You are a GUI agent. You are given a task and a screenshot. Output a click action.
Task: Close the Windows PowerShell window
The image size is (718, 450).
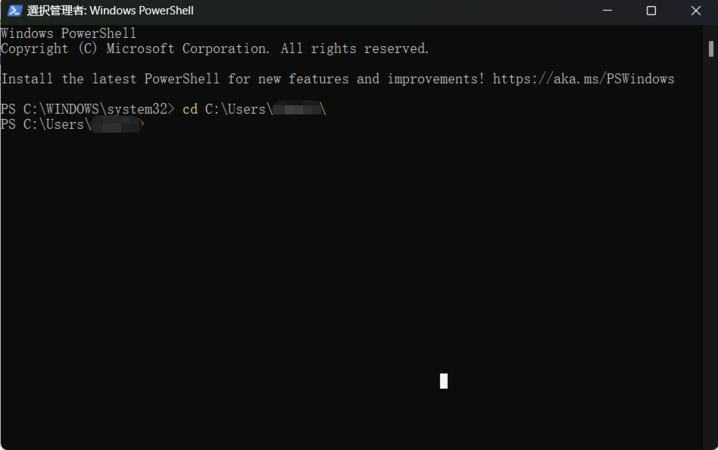click(x=695, y=11)
